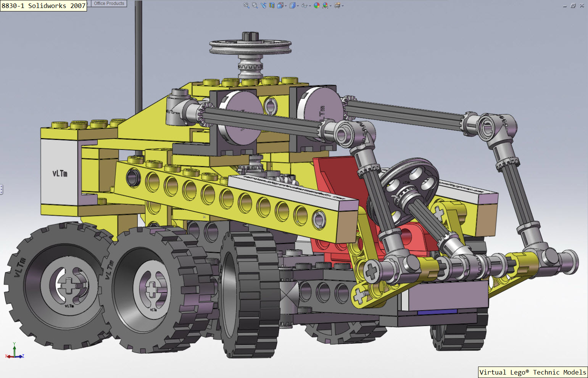Click the Display Style shaded cube icon
The height and width of the screenshot is (378, 588).
pyautogui.click(x=292, y=5)
